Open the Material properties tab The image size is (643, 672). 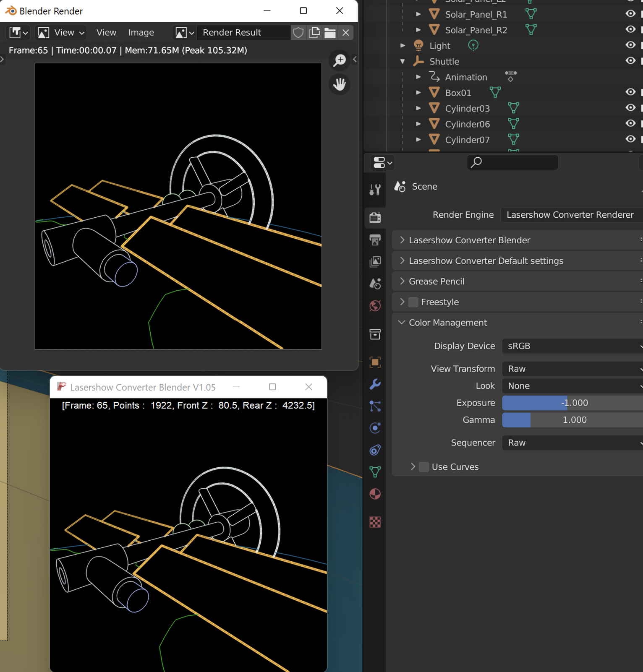pos(375,494)
